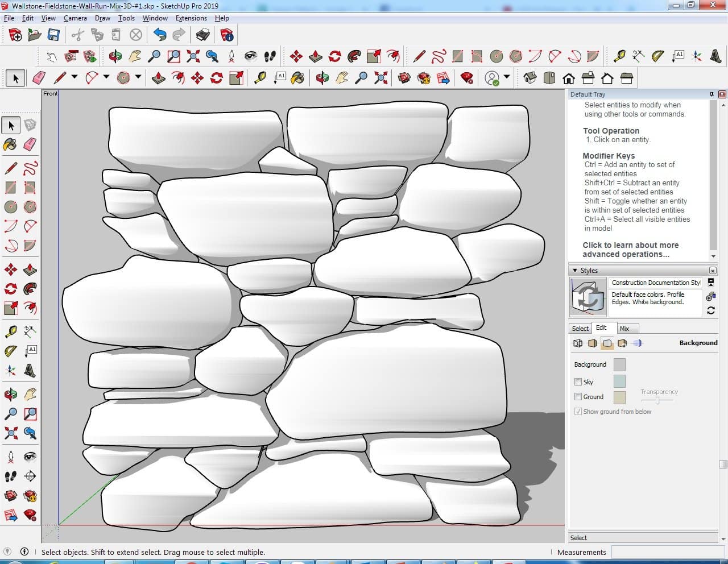Click the Create new style icon
Screen dimensions: 728x564
710,297
